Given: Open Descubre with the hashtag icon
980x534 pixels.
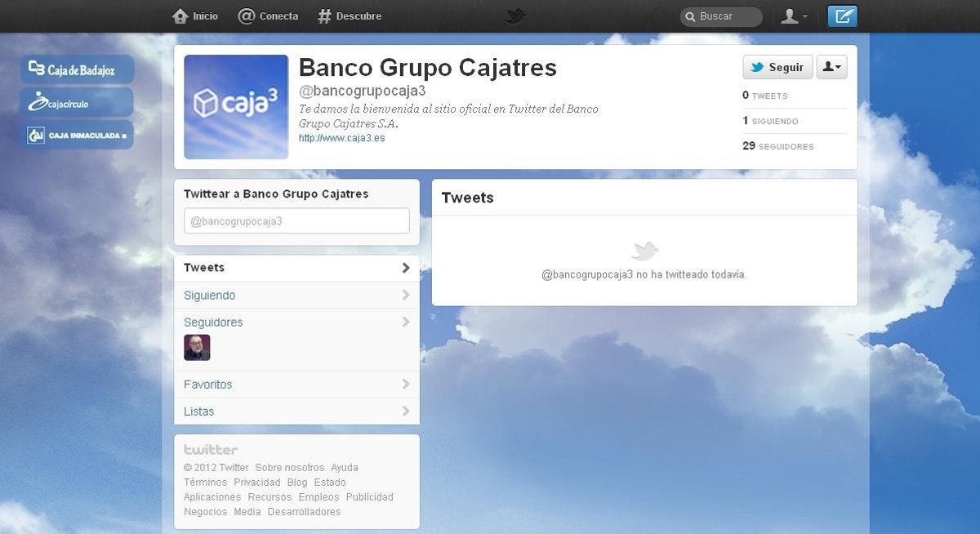Looking at the screenshot, I should (325, 16).
